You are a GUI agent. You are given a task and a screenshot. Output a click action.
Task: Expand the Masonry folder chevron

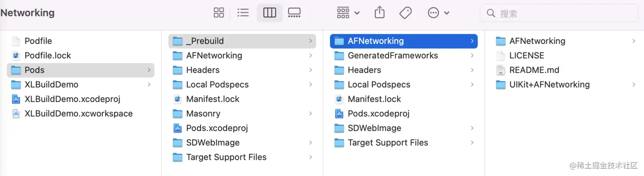310,113
